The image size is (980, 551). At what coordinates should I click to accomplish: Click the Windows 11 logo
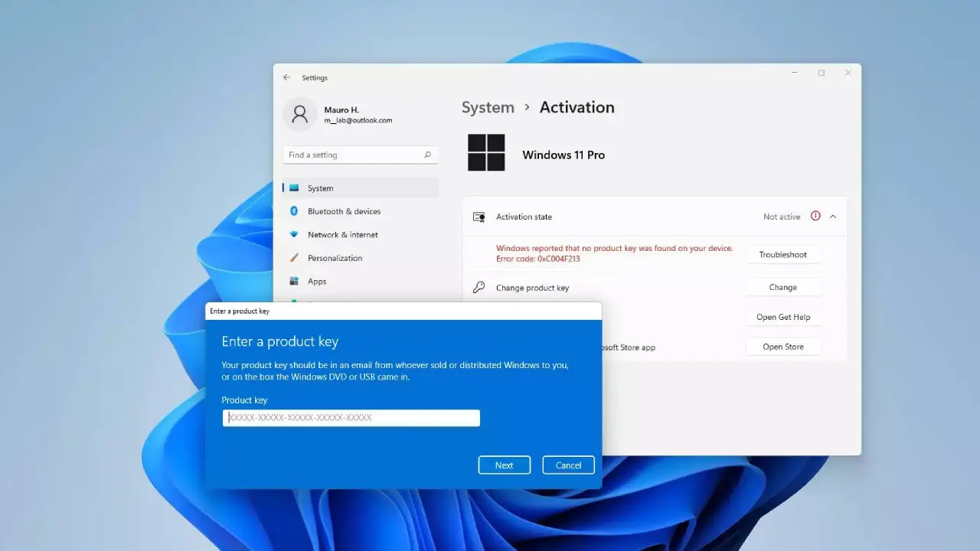486,153
